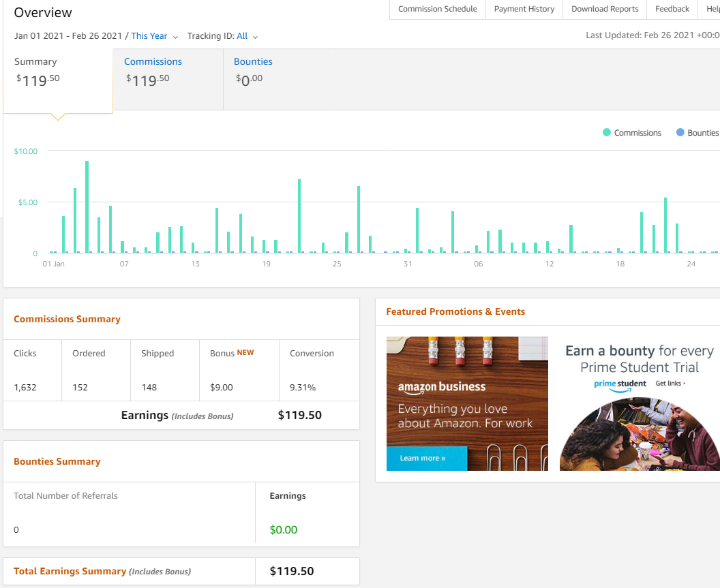The height and width of the screenshot is (588, 720).
Task: Click Total Number of Referrals label
Action: tap(65, 496)
